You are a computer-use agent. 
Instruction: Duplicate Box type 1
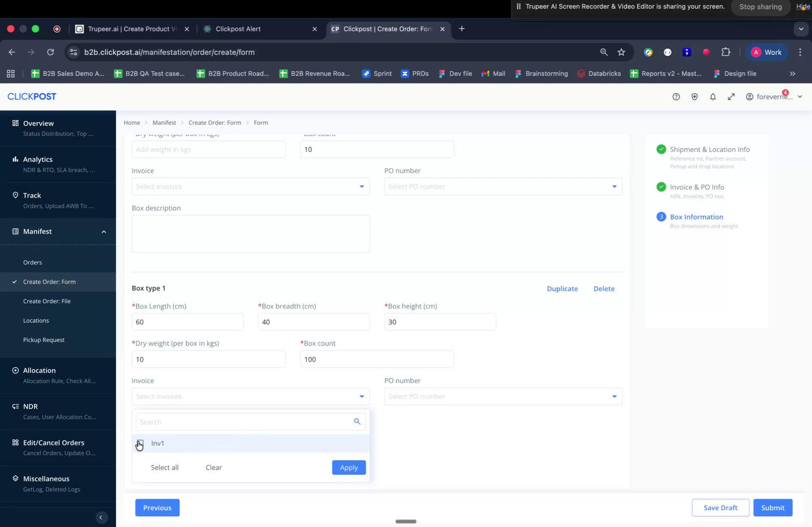[562, 288]
